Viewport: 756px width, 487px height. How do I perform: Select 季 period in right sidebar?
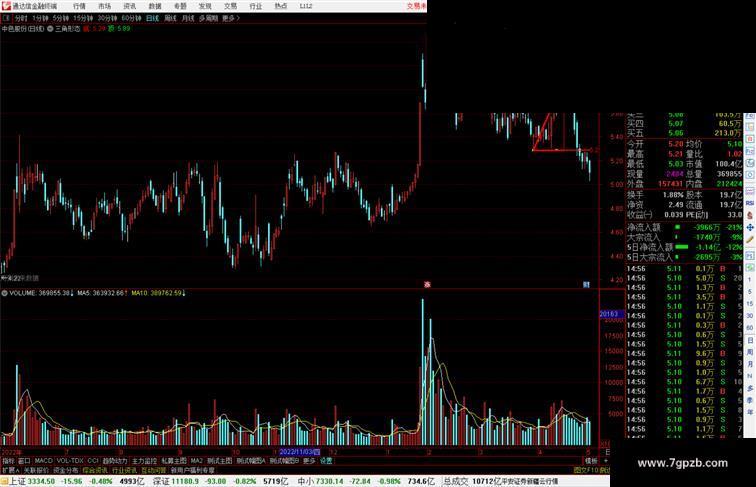point(750,400)
